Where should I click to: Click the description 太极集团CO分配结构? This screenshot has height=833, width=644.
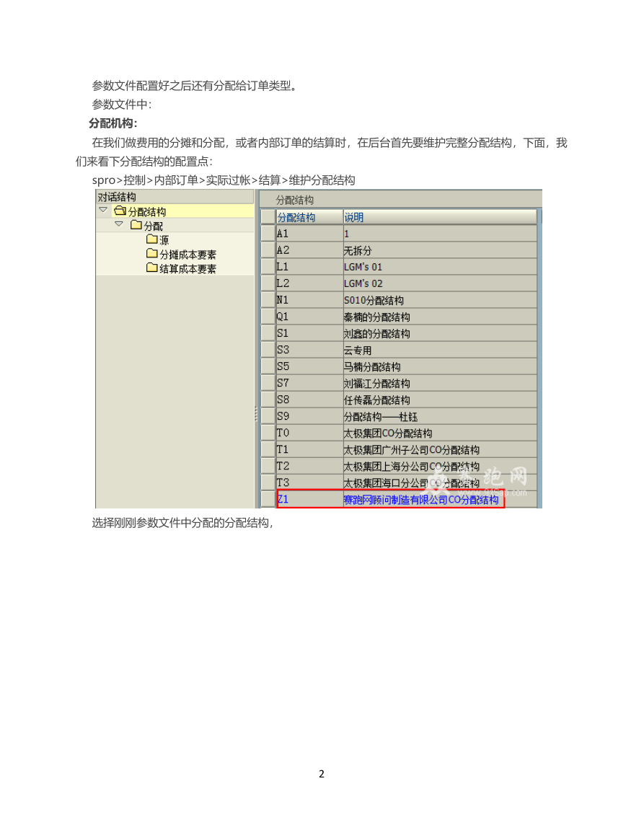click(389, 433)
